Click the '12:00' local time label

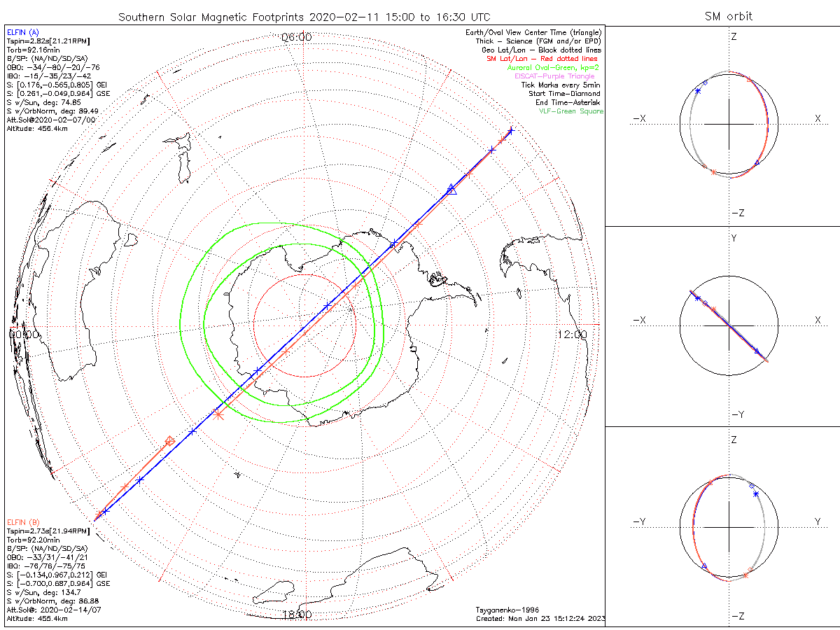pyautogui.click(x=572, y=334)
